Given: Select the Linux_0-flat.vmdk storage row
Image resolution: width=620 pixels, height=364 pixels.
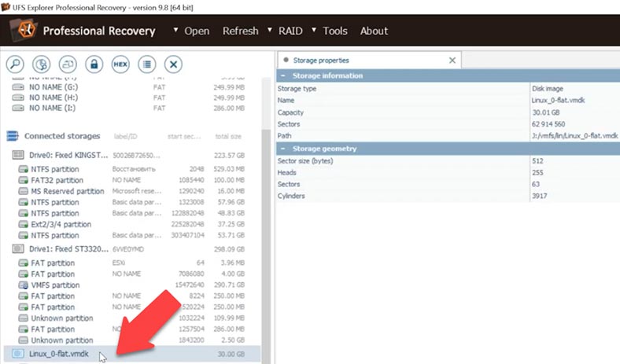Looking at the screenshot, I should 132,354.
